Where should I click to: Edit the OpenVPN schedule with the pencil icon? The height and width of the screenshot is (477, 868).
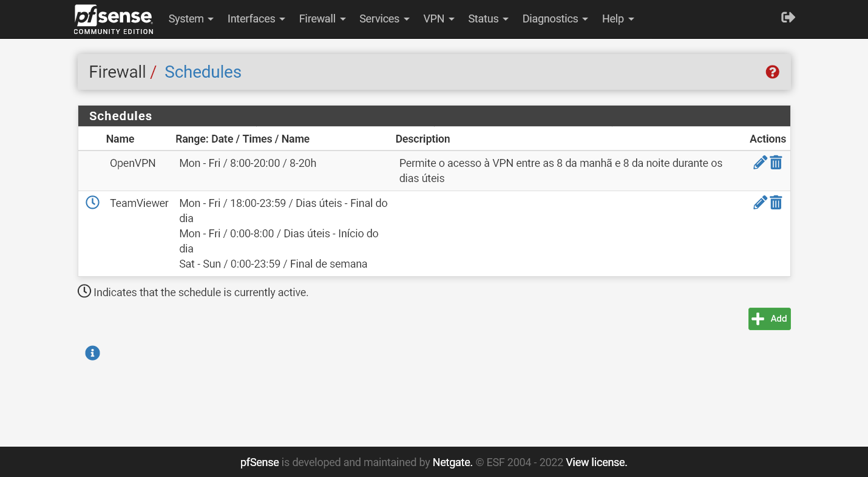pos(759,162)
